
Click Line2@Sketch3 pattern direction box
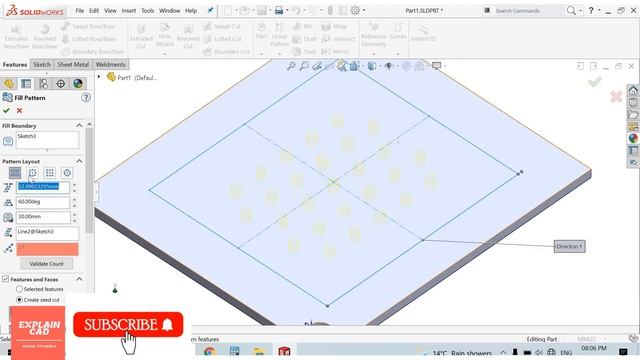pos(47,233)
